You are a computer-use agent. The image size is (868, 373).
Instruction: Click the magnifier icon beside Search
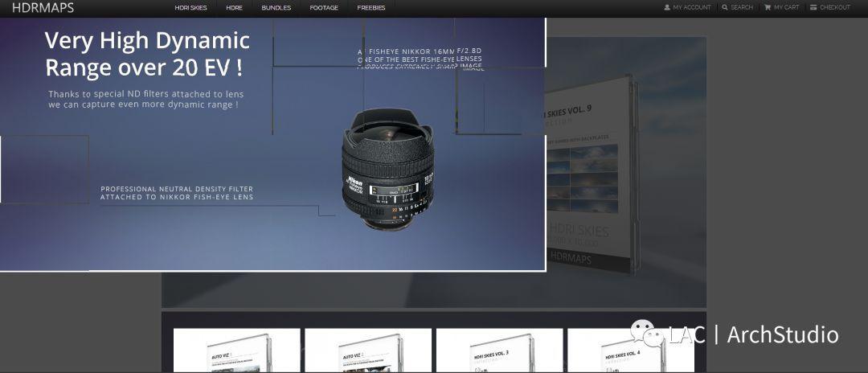725,8
